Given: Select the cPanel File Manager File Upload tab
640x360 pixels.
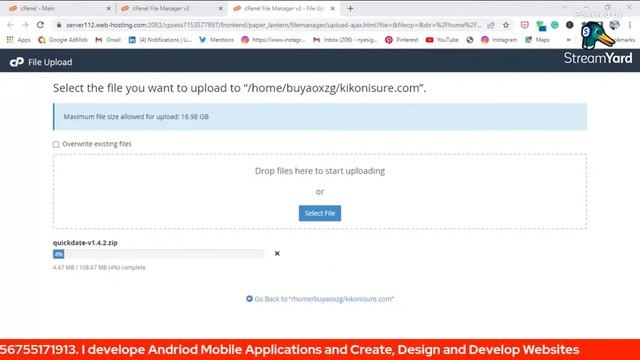Looking at the screenshot, I should (x=284, y=8).
